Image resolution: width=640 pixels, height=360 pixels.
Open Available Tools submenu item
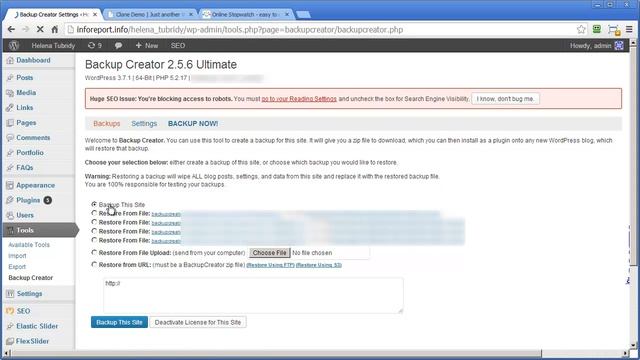tap(29, 245)
